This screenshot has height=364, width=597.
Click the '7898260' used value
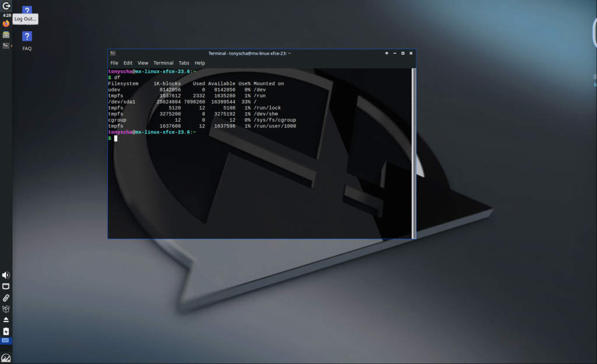(195, 102)
